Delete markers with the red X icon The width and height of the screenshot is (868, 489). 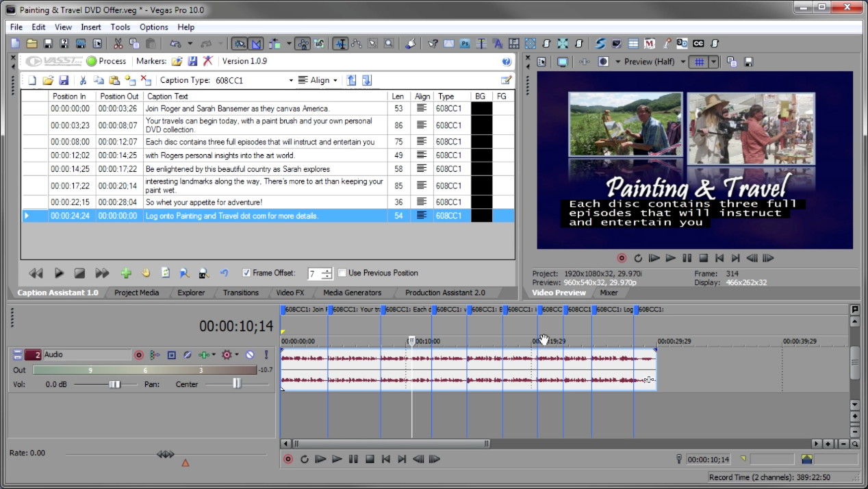(208, 61)
